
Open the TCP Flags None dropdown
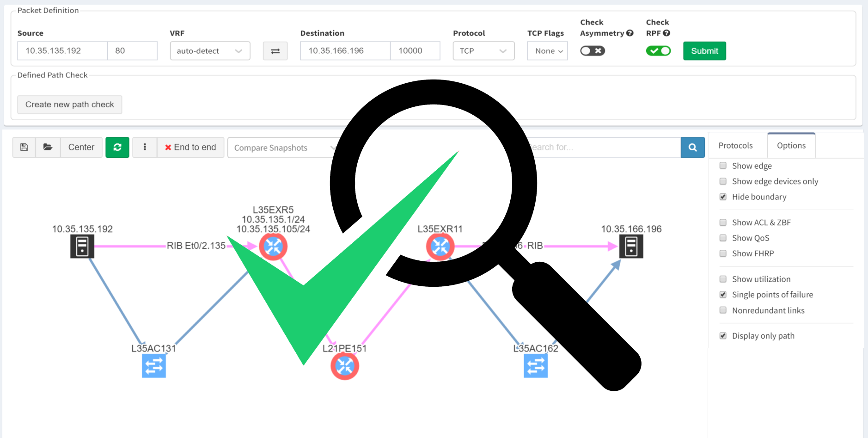coord(548,51)
